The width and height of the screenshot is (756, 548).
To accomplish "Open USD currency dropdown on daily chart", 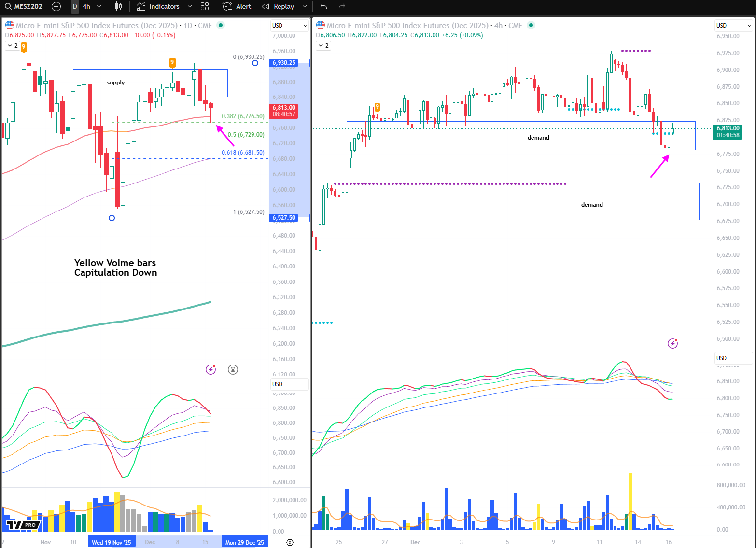I will click(289, 26).
